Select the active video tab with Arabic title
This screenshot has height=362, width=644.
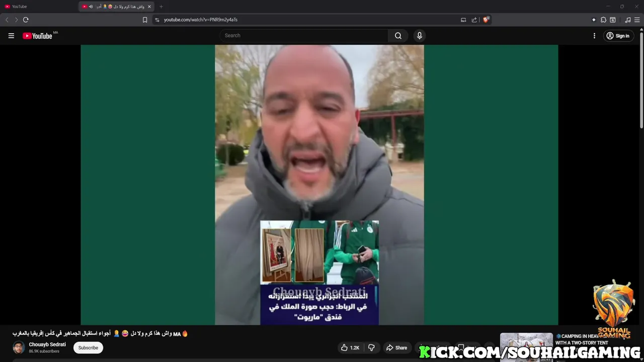tap(117, 7)
